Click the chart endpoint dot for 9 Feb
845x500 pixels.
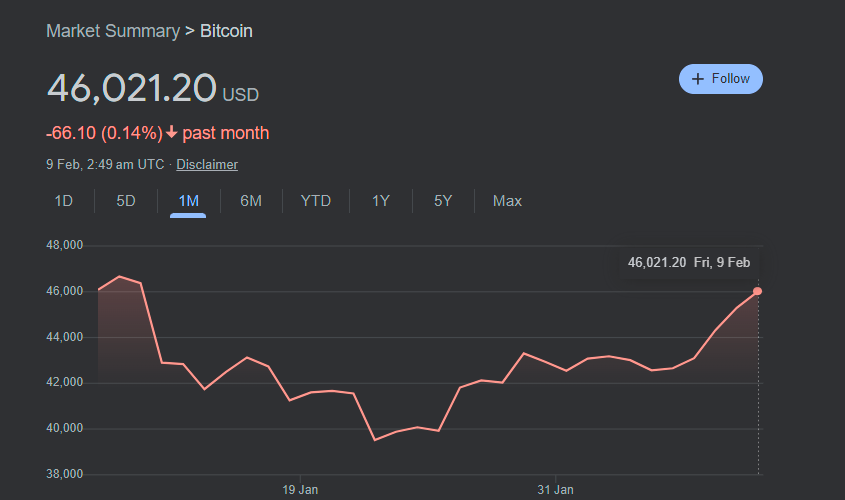click(x=757, y=291)
